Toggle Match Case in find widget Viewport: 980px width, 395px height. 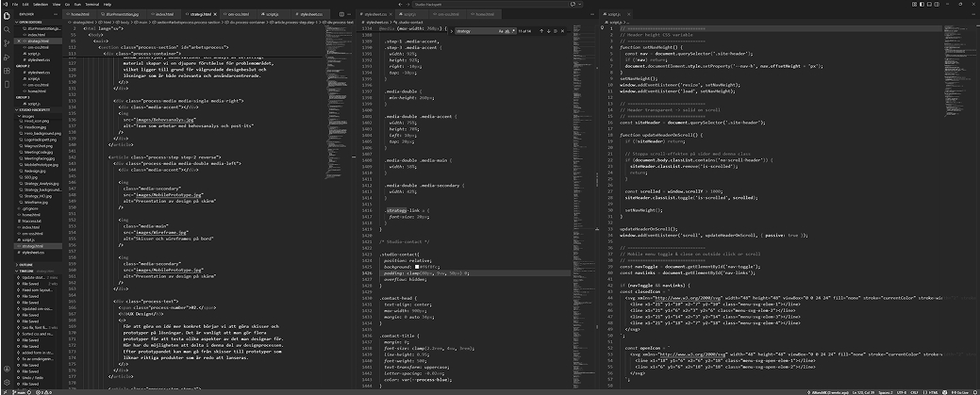[501, 30]
